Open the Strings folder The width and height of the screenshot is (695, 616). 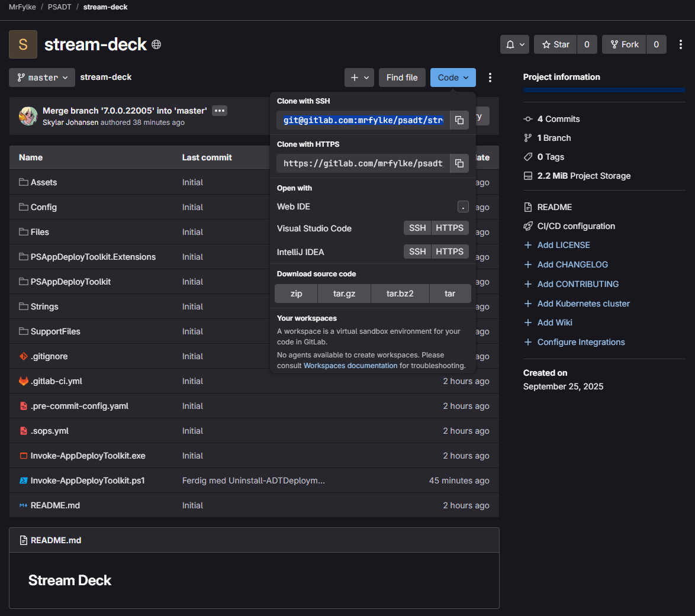pyautogui.click(x=44, y=307)
